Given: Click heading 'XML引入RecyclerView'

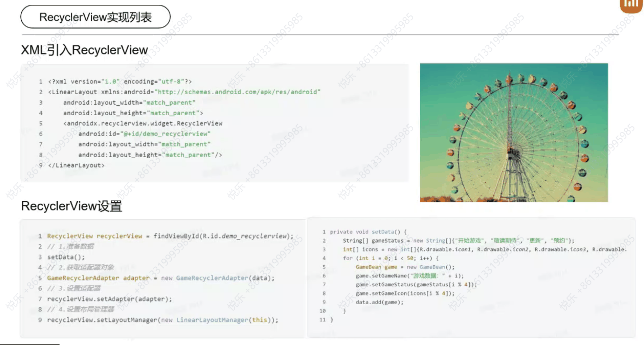Looking at the screenshot, I should coord(85,50).
